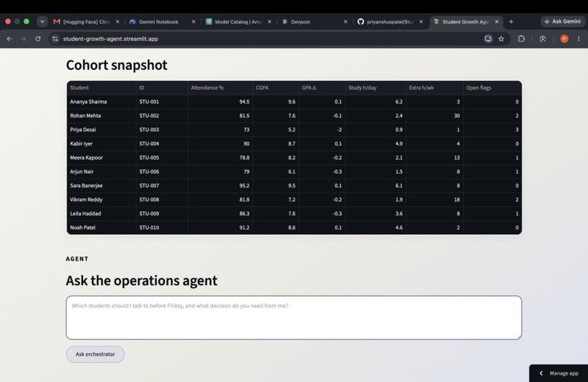Sort by the Student column header
The image size is (588, 382).
(x=101, y=87)
